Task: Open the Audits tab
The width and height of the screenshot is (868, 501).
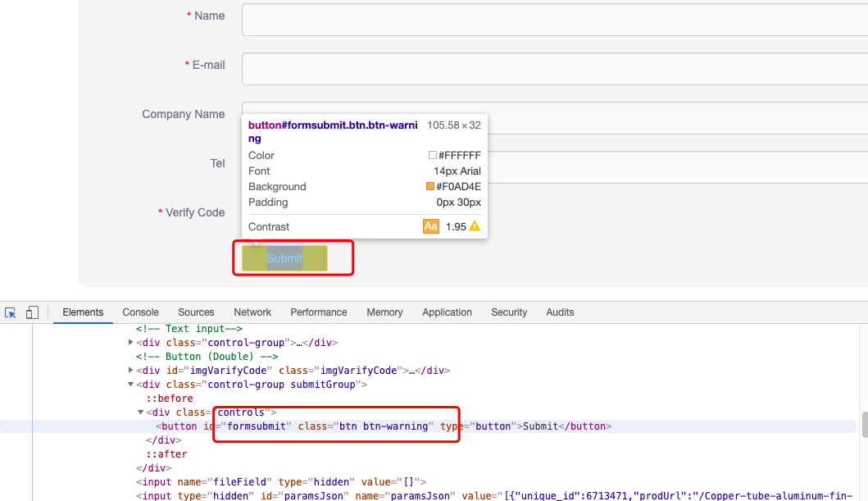Action: (560, 312)
